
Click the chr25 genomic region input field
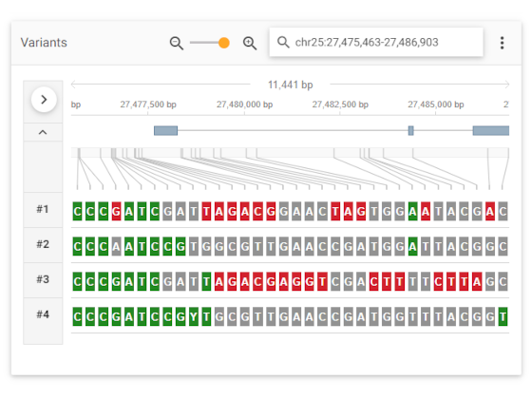pos(376,42)
